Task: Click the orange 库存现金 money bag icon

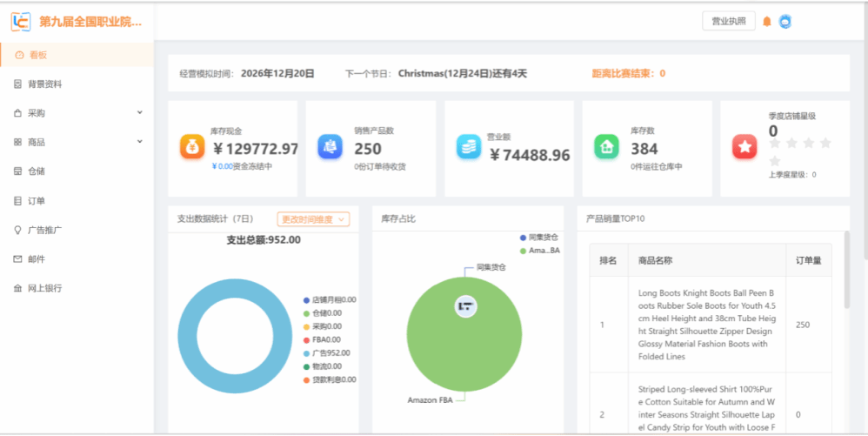Action: (192, 147)
